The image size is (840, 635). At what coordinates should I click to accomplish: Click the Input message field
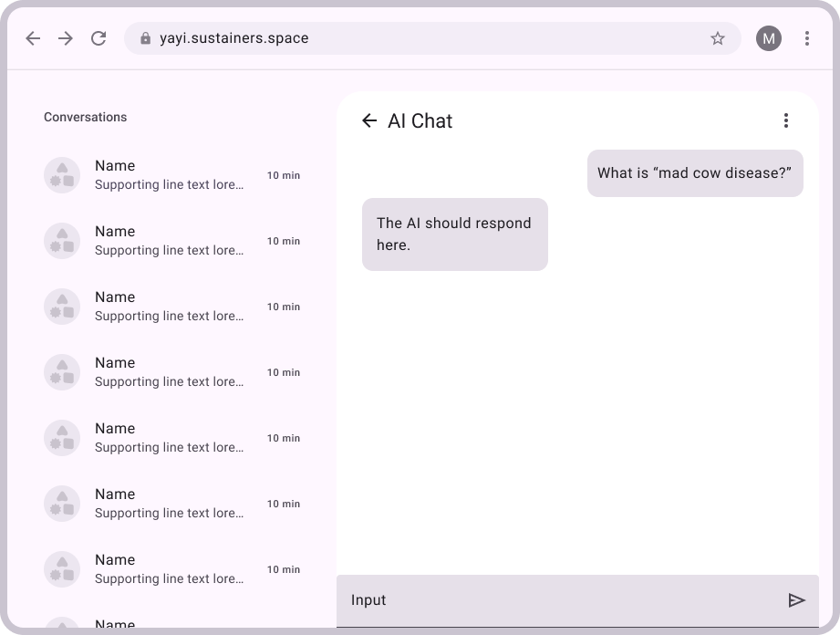(456, 600)
